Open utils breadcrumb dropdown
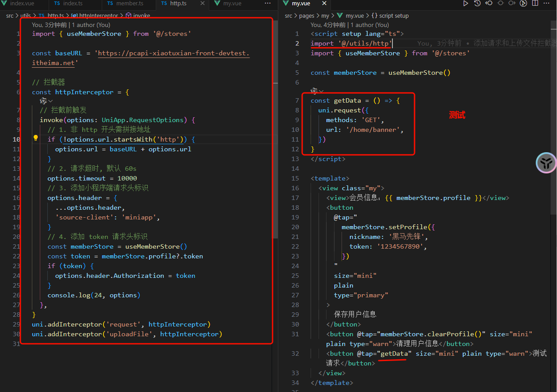This screenshot has height=392, width=557. point(26,15)
